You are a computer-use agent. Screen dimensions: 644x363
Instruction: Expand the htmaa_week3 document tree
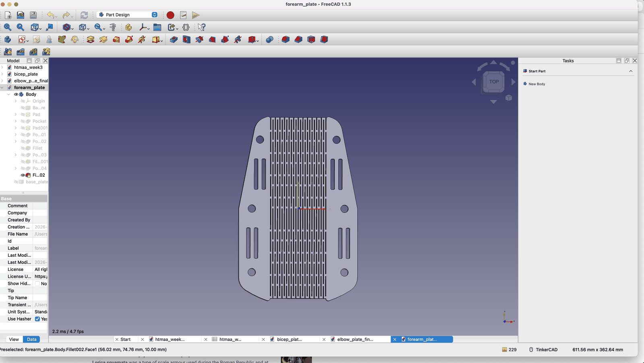click(2, 67)
